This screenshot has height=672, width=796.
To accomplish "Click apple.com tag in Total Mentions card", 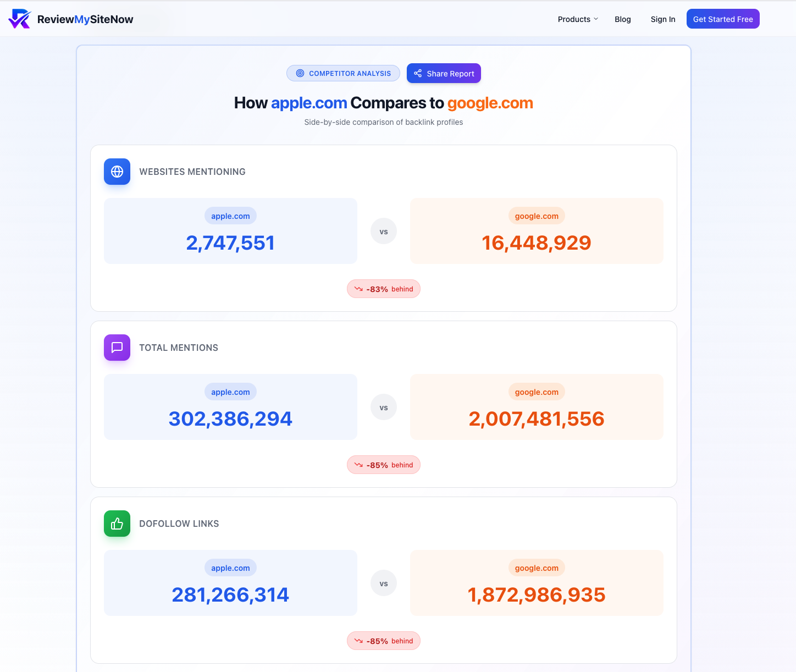I will point(230,392).
